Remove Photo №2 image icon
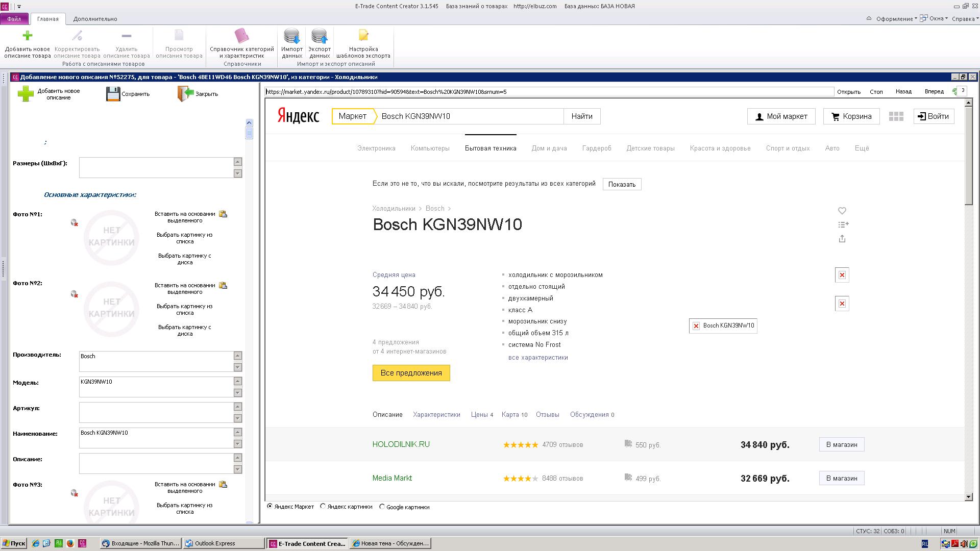980x551 pixels. coord(75,294)
